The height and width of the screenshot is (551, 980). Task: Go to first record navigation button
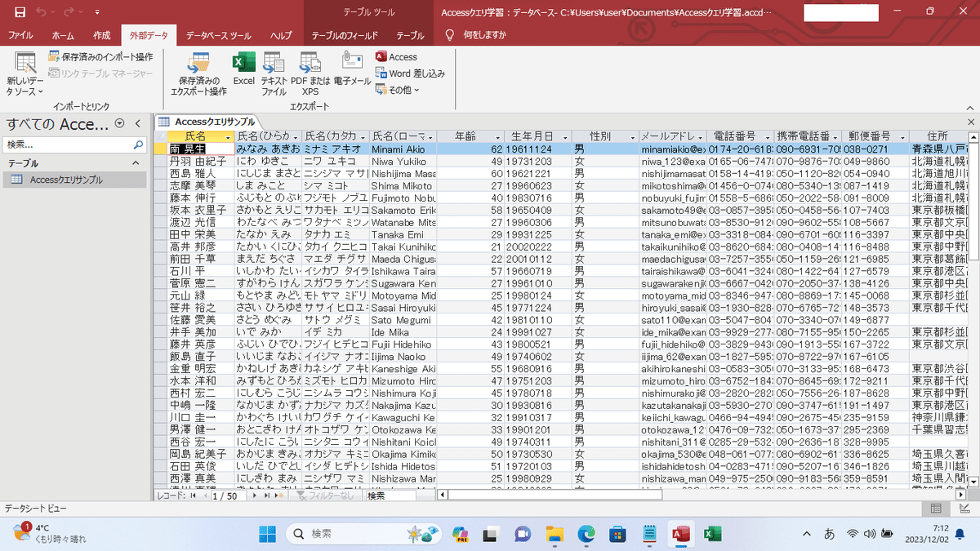(194, 495)
